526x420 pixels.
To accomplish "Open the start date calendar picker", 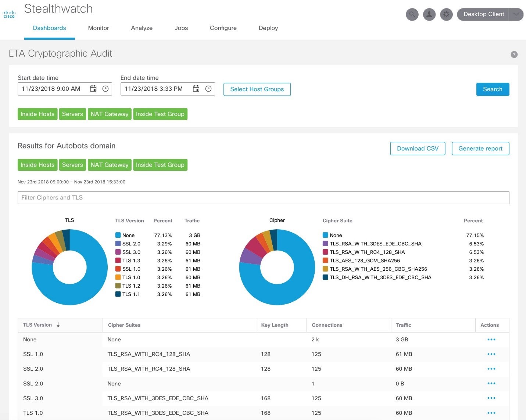I will coord(93,89).
